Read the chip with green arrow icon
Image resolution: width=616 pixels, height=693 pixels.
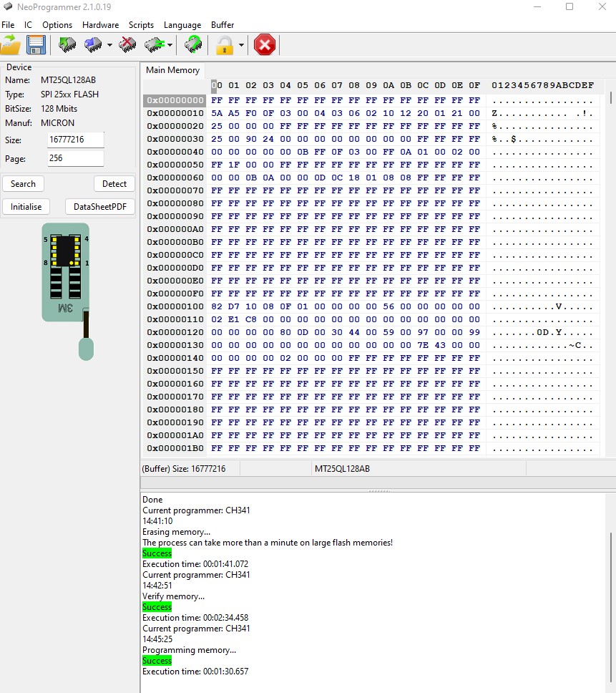pyautogui.click(x=67, y=44)
